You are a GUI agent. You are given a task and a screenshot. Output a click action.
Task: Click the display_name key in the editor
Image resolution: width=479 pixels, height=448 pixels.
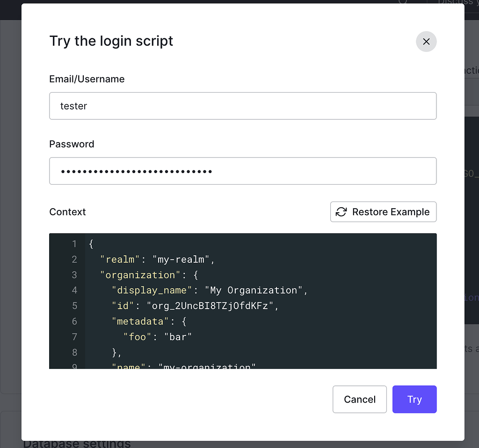(152, 290)
